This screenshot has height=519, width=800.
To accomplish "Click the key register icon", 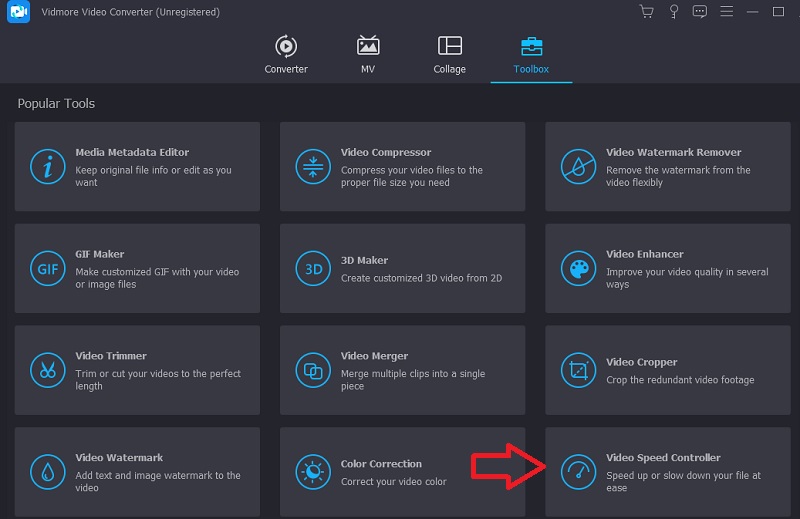I will pyautogui.click(x=673, y=12).
